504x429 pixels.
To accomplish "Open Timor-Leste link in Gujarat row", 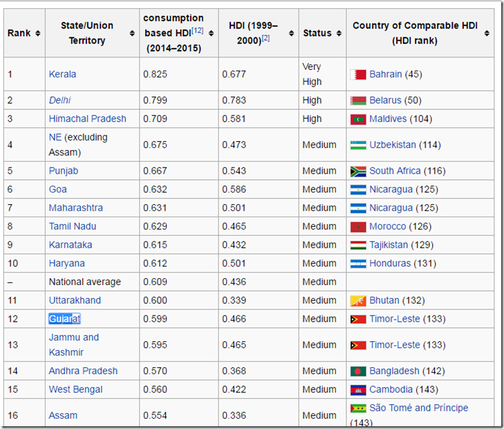I will click(395, 319).
